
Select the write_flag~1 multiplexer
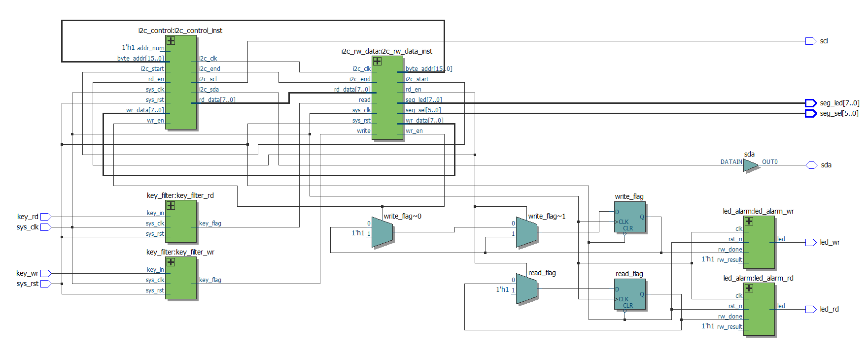point(526,232)
